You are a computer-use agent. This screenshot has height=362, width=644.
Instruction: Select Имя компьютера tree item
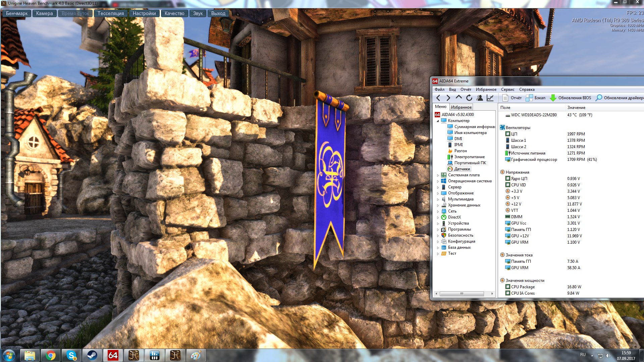(x=467, y=133)
